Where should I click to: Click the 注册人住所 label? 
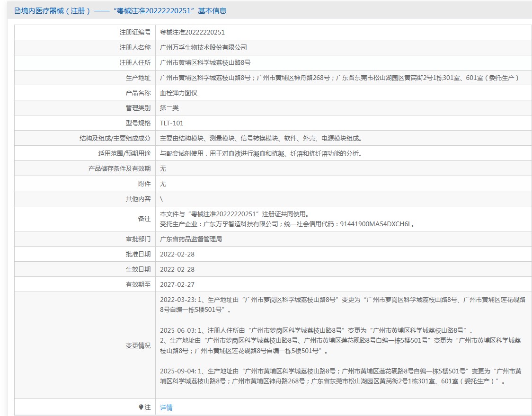(135, 62)
